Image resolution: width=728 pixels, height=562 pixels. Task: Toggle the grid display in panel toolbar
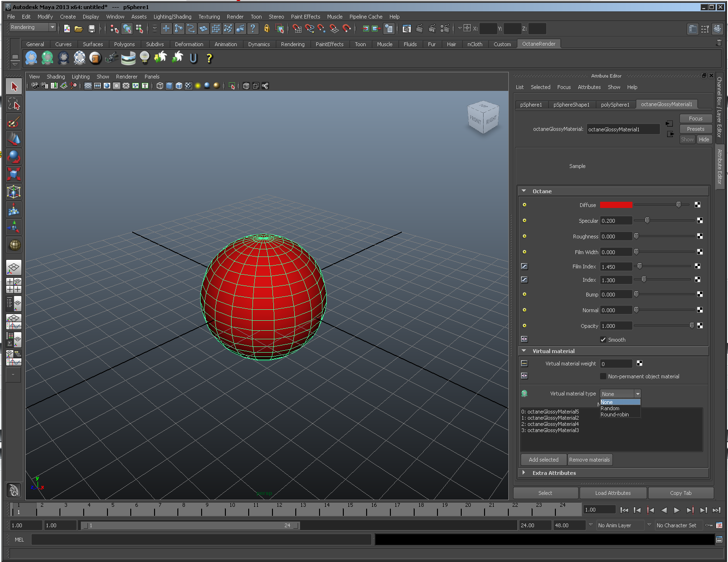pyautogui.click(x=88, y=86)
